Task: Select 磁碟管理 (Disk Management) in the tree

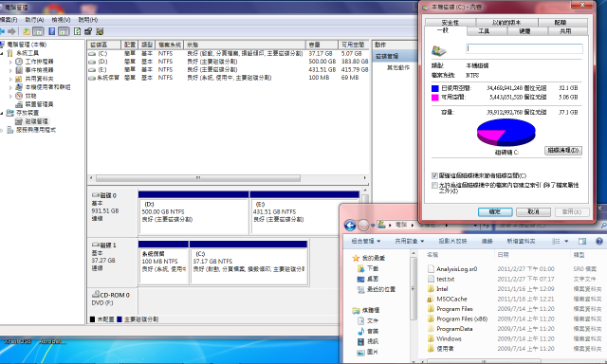Action: pos(36,121)
